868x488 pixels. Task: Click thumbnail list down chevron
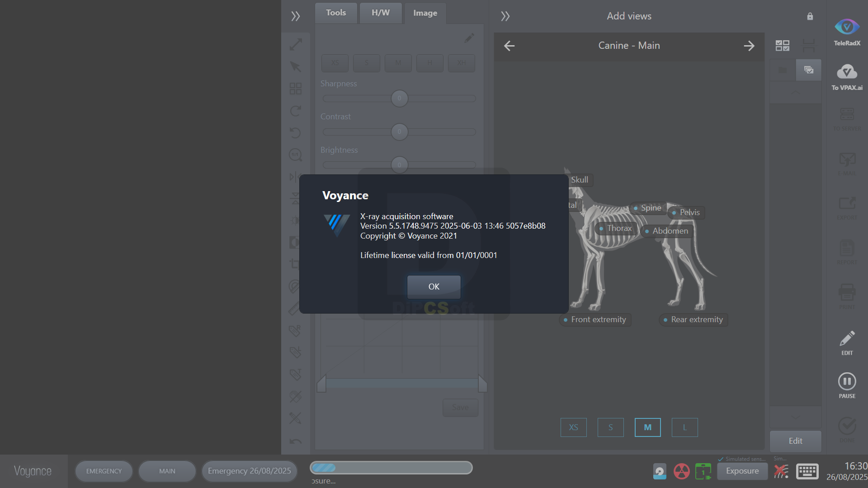pyautogui.click(x=795, y=417)
